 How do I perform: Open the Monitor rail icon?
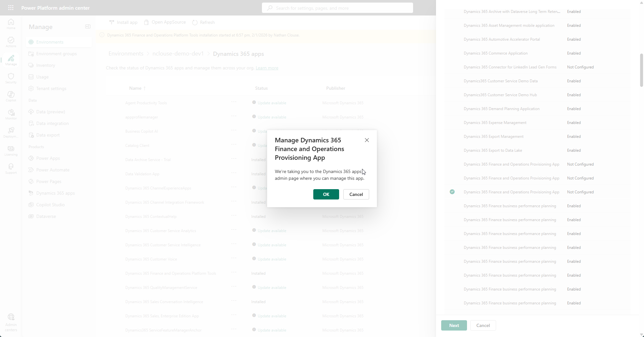[x=11, y=114]
